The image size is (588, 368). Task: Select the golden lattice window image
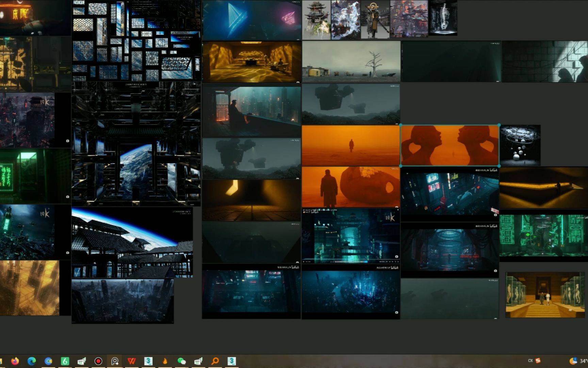pos(35,64)
